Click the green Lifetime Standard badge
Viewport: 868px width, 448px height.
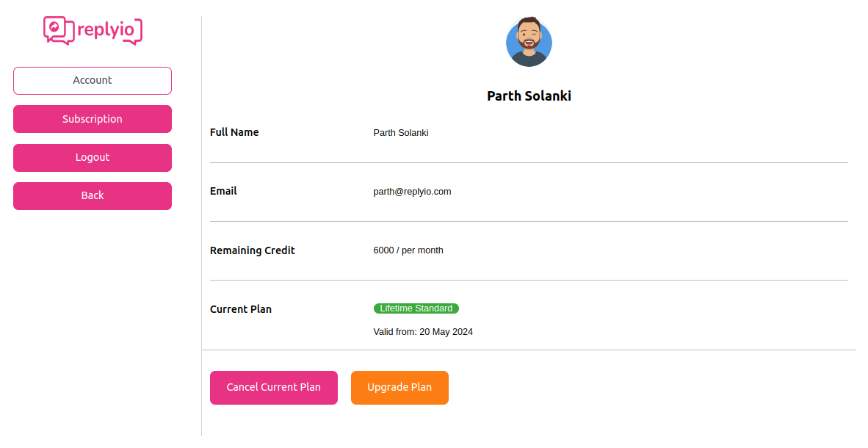click(416, 308)
